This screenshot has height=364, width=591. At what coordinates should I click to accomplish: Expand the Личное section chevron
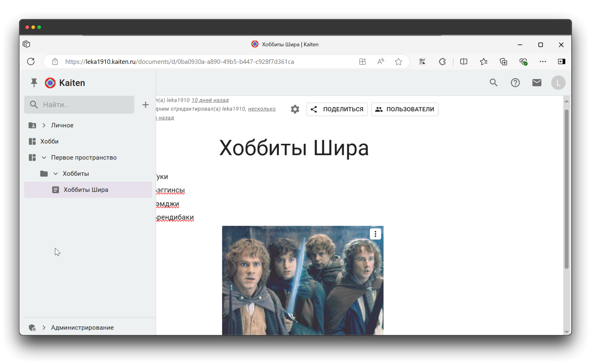tap(44, 125)
